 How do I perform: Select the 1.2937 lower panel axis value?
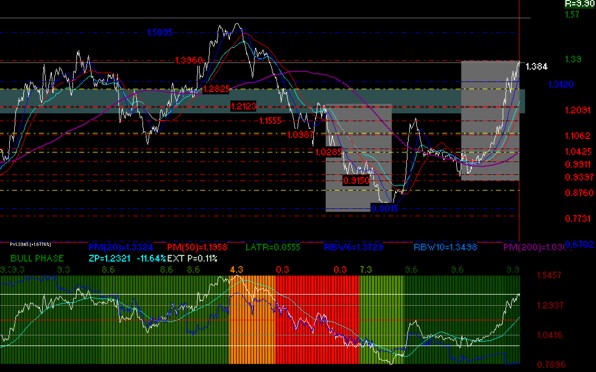pos(550,305)
